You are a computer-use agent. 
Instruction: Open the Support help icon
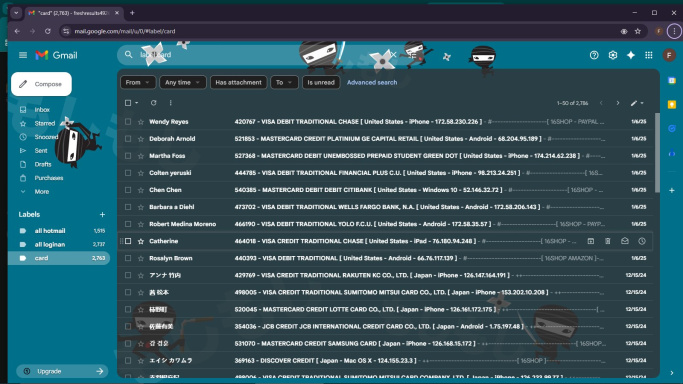594,55
